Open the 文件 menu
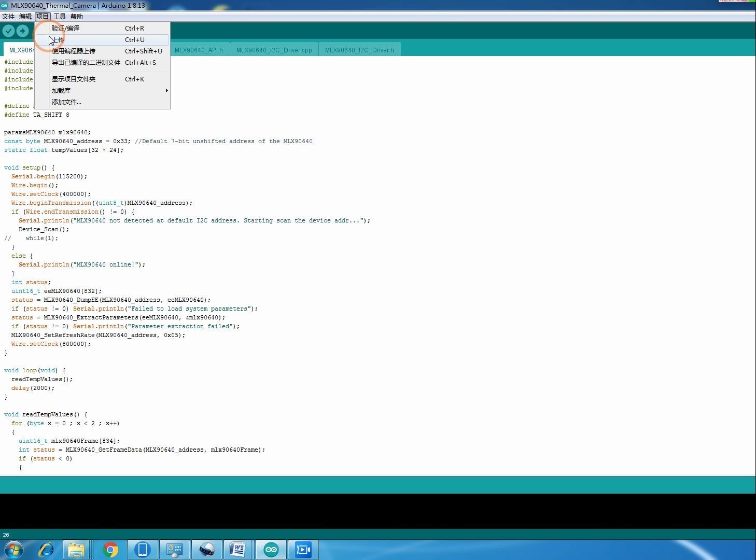The width and height of the screenshot is (756, 560). pyautogui.click(x=8, y=17)
